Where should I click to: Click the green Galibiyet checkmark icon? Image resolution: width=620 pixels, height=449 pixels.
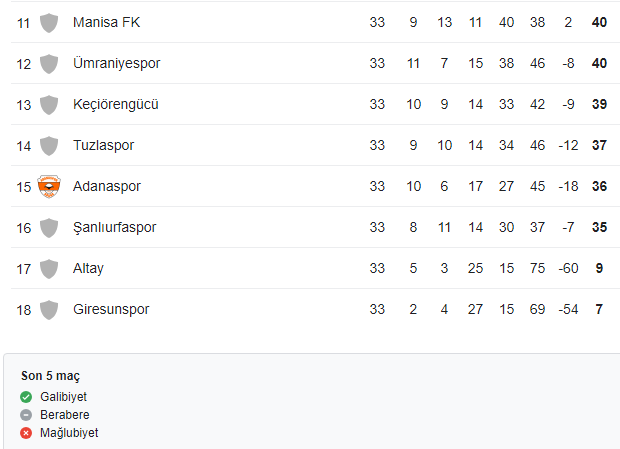pyautogui.click(x=26, y=397)
